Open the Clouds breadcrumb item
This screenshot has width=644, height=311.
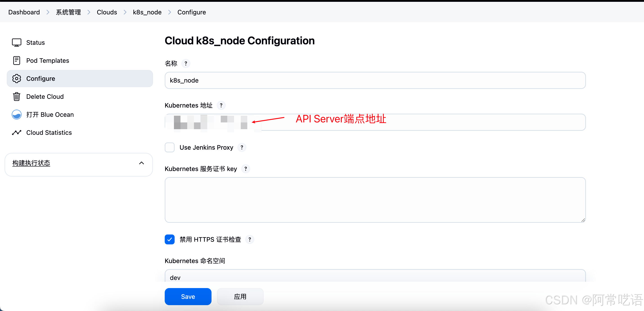pos(107,12)
